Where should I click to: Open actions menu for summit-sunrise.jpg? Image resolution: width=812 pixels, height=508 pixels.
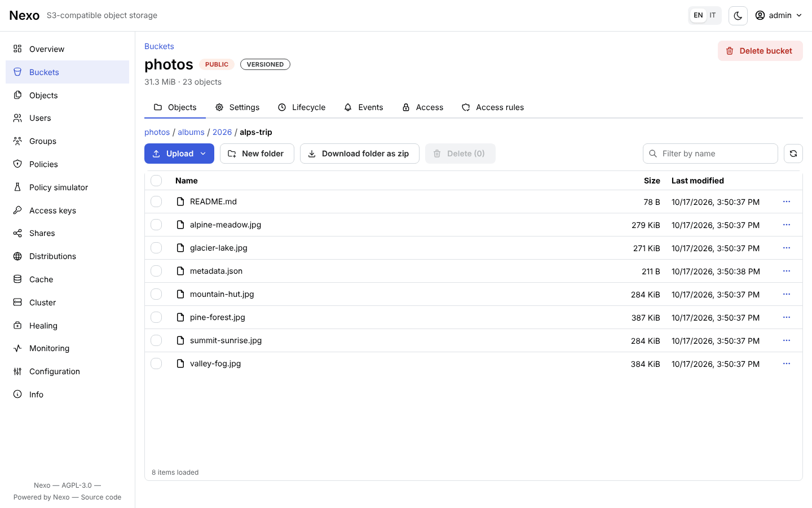(787, 340)
